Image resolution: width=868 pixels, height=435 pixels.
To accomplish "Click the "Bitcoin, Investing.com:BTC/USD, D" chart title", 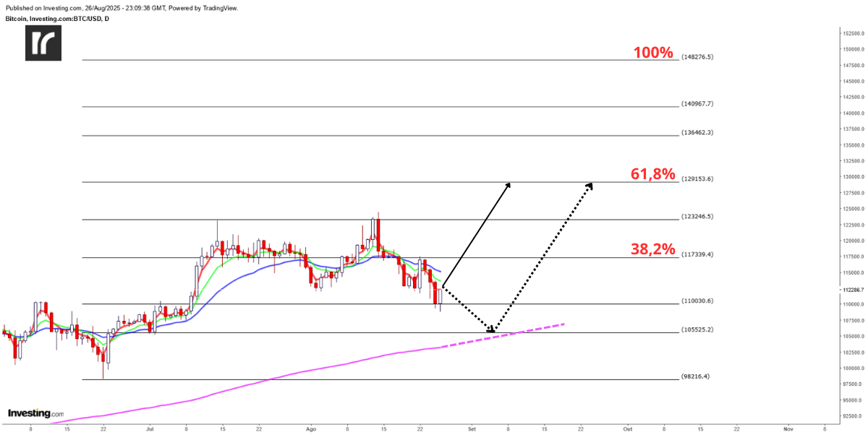I will point(57,18).
